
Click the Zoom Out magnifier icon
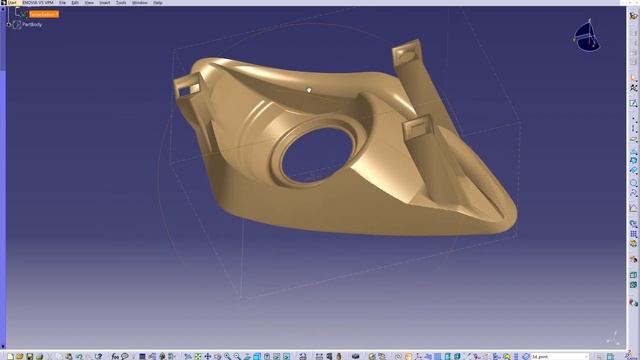pyautogui.click(x=237, y=356)
